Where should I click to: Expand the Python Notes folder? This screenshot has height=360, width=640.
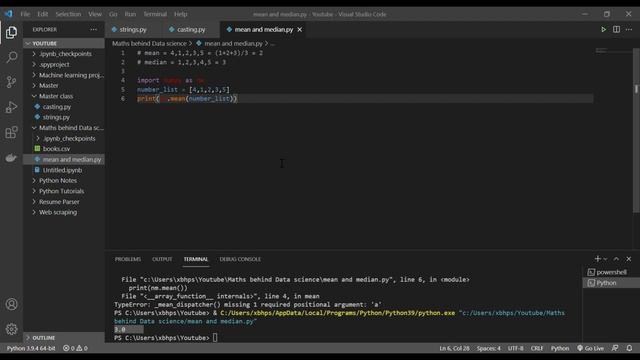coord(64,180)
